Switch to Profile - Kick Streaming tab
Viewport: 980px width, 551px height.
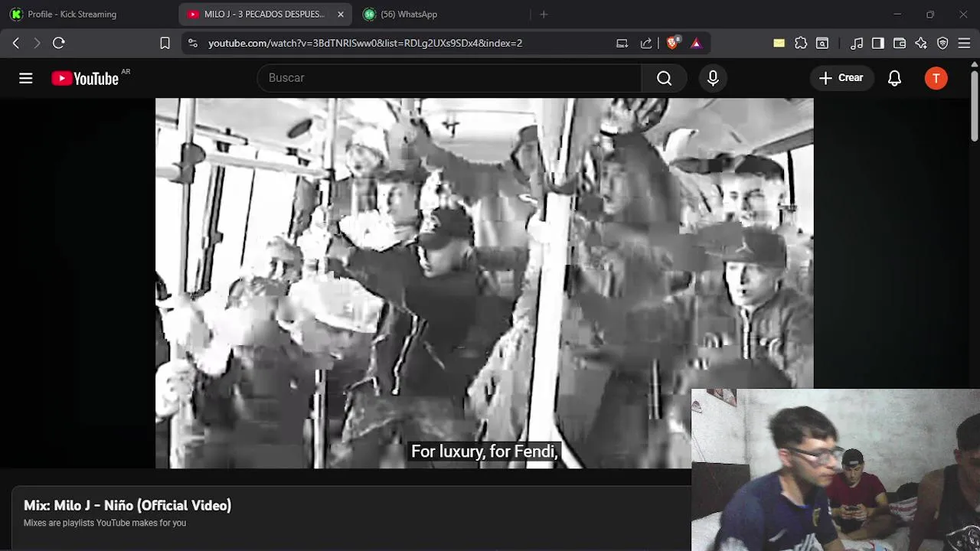pos(90,15)
